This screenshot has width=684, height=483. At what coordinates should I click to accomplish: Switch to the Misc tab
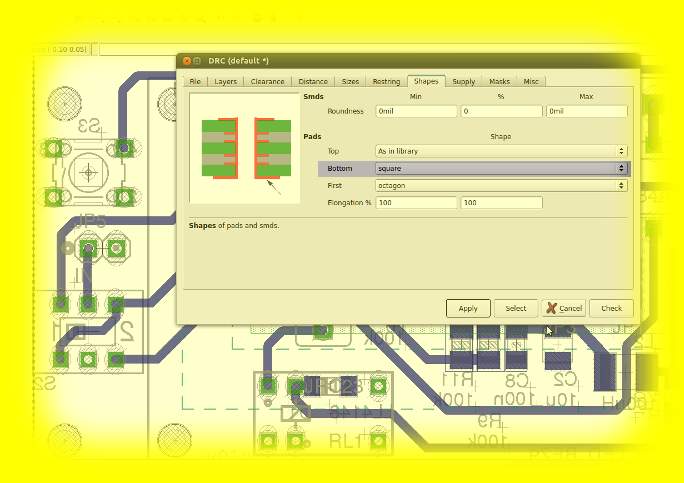[x=531, y=81]
